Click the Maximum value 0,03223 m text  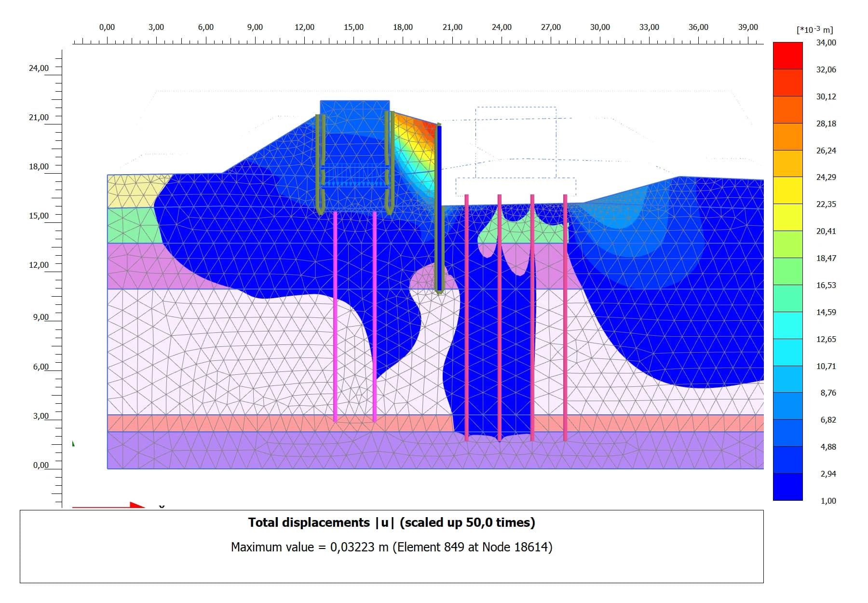[x=392, y=547]
